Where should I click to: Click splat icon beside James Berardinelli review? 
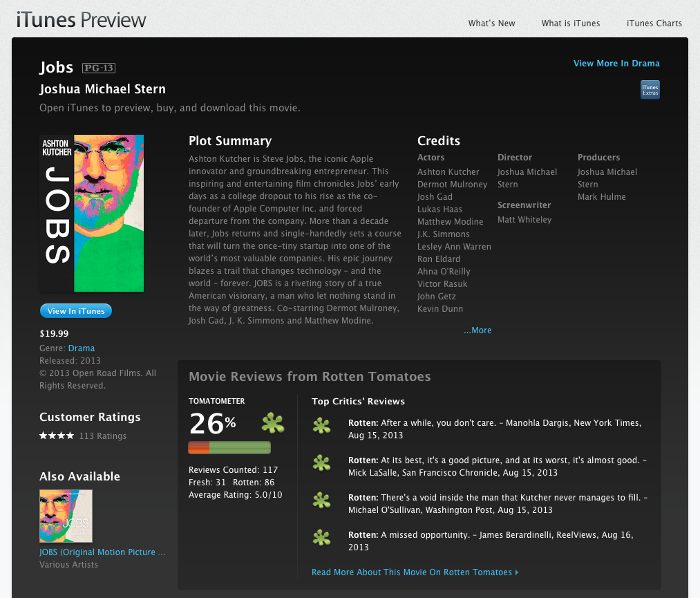click(x=321, y=538)
